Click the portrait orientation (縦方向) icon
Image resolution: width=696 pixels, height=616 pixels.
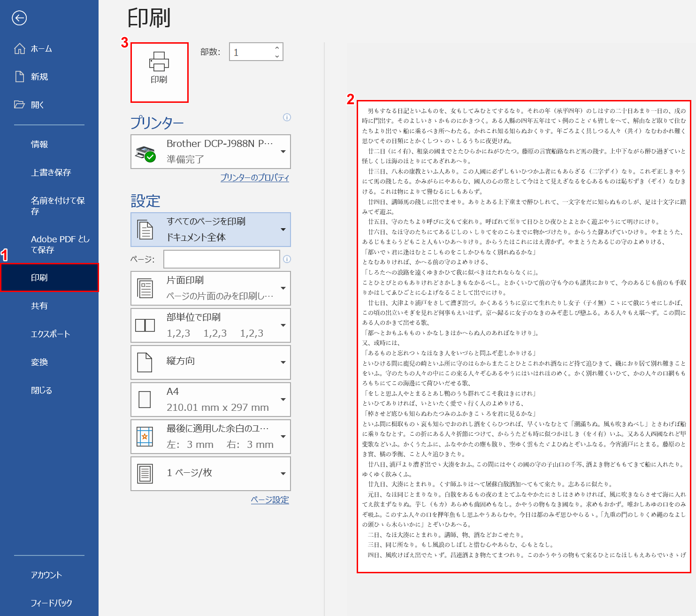coord(145,362)
